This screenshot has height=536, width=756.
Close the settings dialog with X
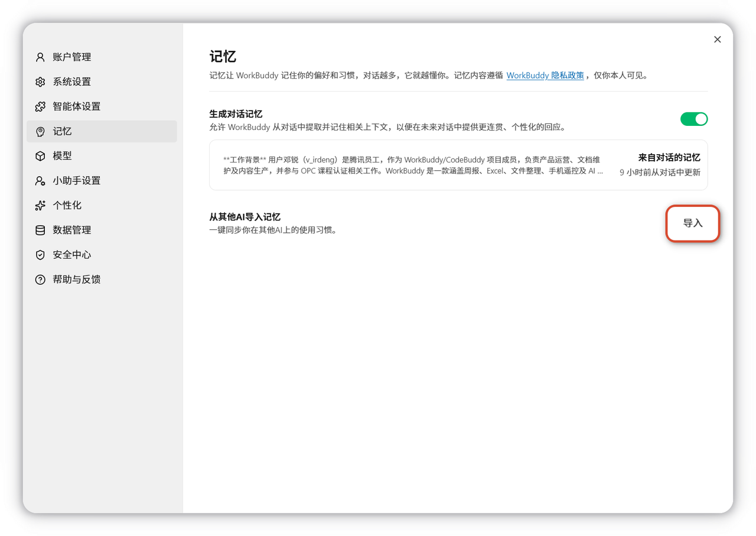[717, 40]
